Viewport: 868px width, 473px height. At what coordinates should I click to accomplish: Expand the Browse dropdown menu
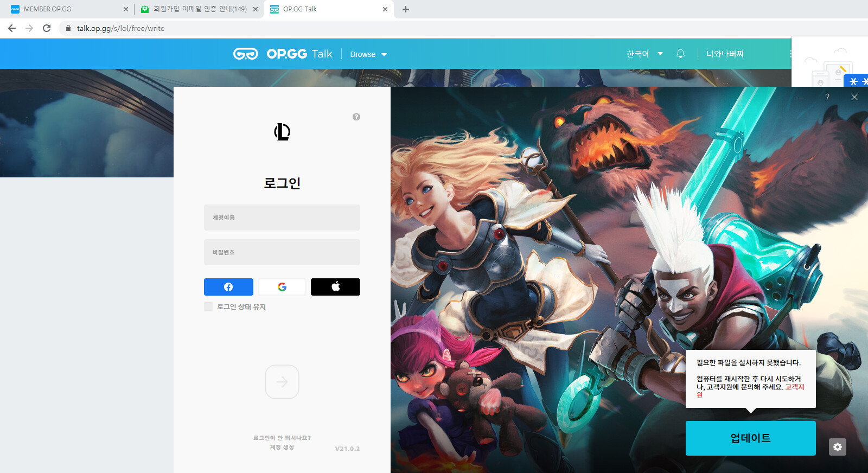368,54
